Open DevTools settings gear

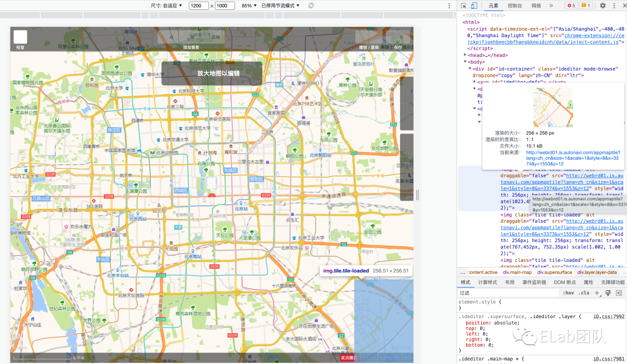click(603, 6)
